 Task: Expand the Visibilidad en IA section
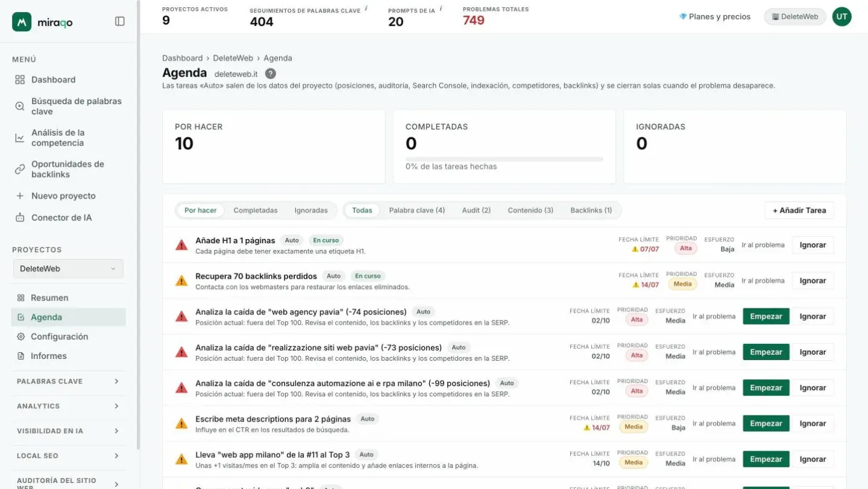coord(68,431)
